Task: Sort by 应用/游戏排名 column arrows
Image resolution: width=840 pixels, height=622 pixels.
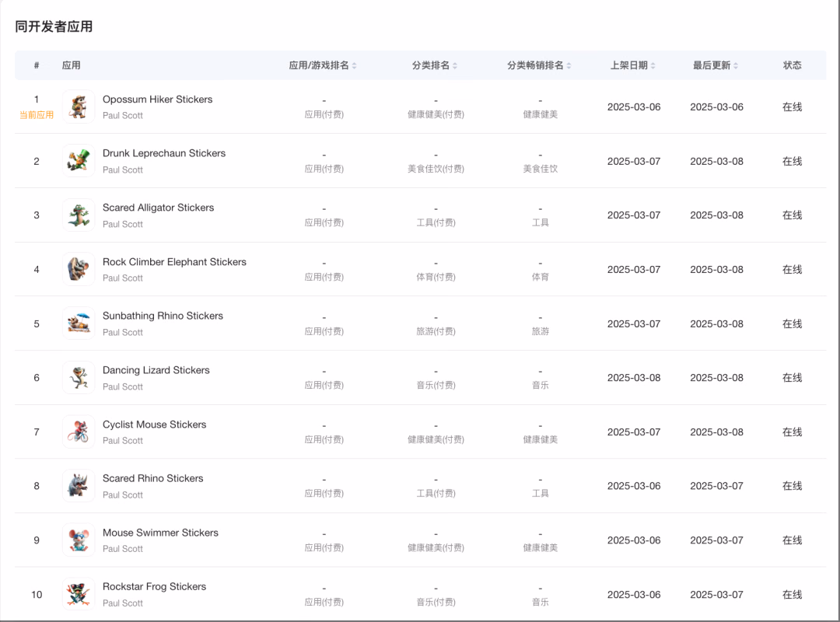Action: [x=354, y=66]
